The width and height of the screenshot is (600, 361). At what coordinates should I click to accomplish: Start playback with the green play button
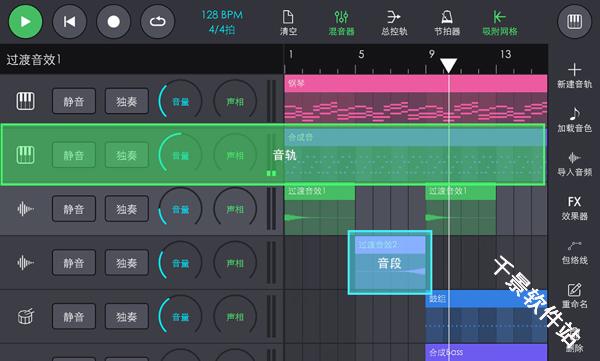[x=25, y=21]
